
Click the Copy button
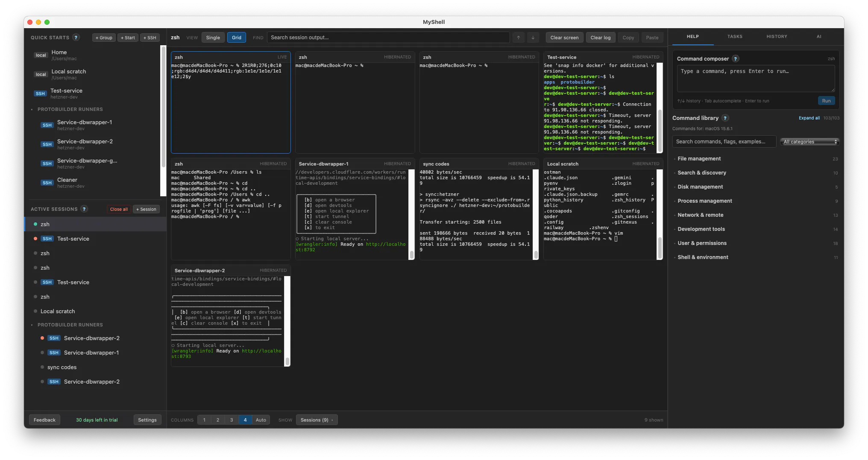[628, 38]
